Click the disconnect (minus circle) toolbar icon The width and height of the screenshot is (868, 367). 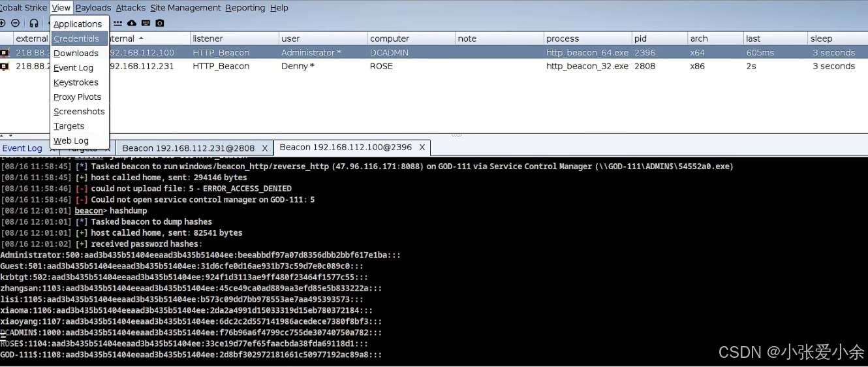click(x=16, y=23)
